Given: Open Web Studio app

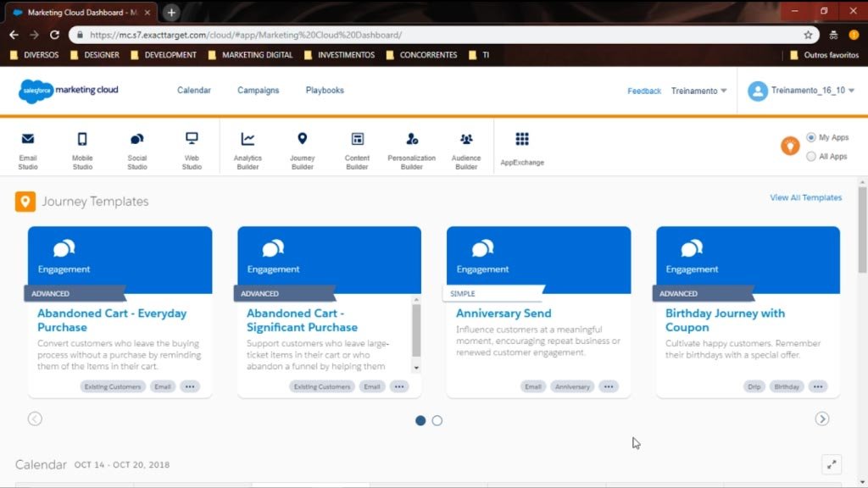Looking at the screenshot, I should click(x=192, y=150).
